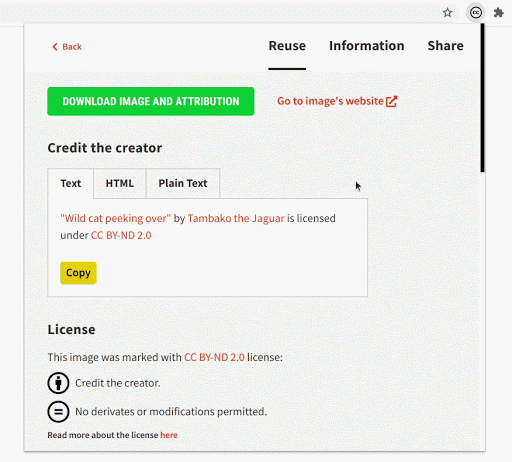Select the HTML attribution tab
Image resolution: width=512 pixels, height=462 pixels.
120,183
